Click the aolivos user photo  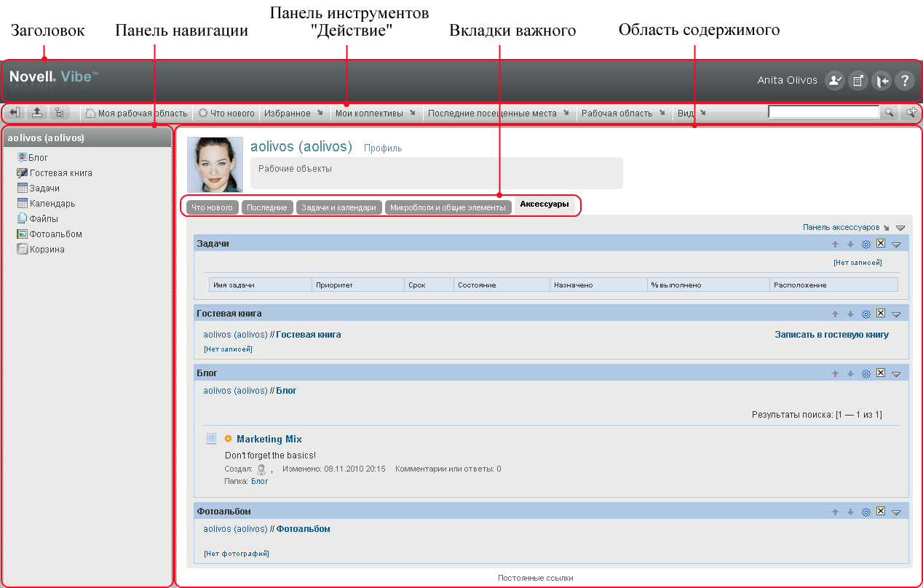click(215, 164)
